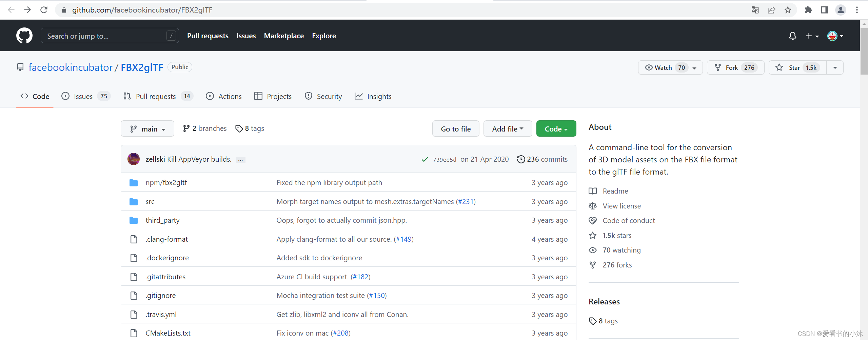Screen dimensions: 868x340
Task: Open the Chrome profile icon
Action: 841,10
